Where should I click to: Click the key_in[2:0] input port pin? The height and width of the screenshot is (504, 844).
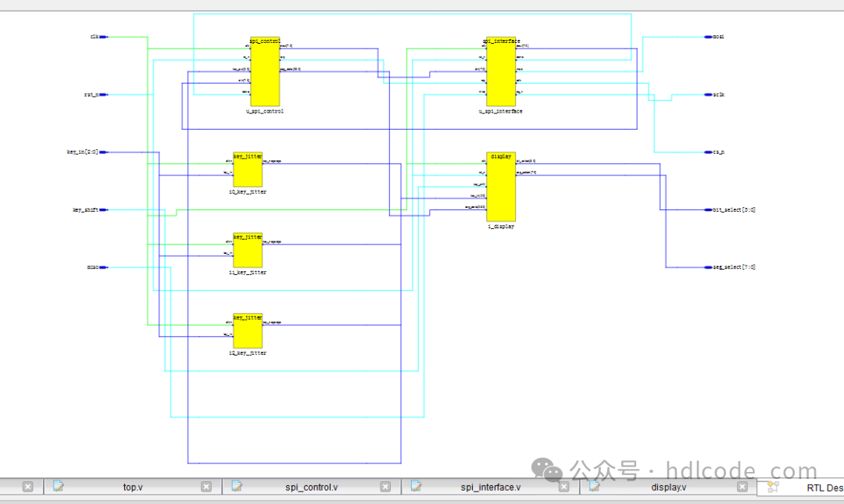[103, 152]
